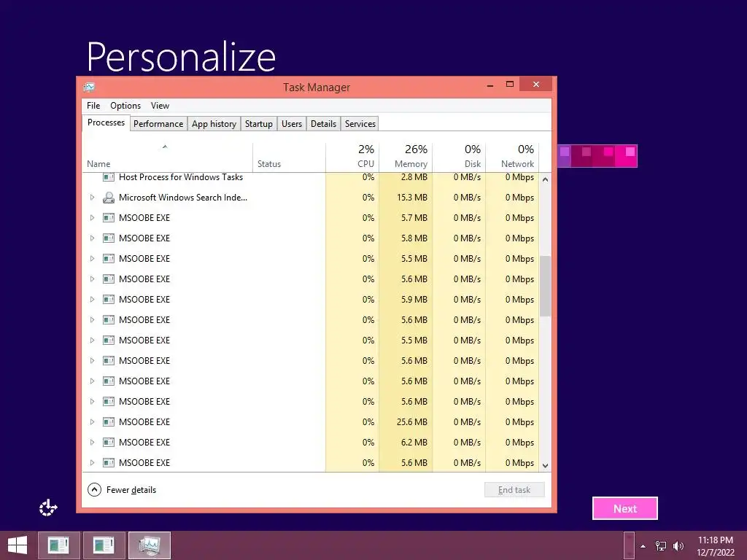Click the Microsoft Windows Search Indexer icon

point(109,198)
